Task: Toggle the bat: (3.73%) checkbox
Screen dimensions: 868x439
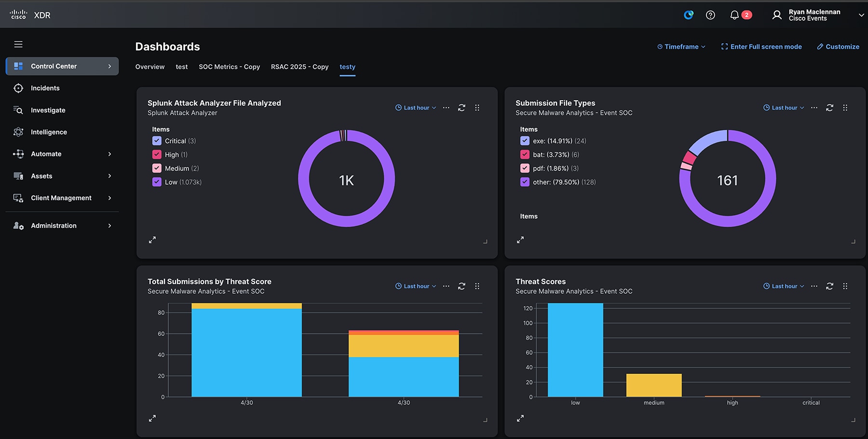Action: 525,154
